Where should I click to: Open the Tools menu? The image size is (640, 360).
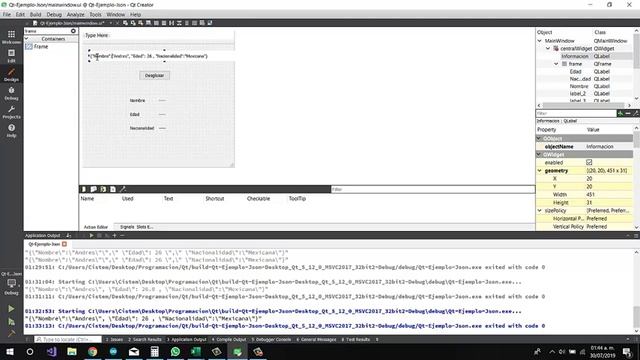[x=96, y=14]
